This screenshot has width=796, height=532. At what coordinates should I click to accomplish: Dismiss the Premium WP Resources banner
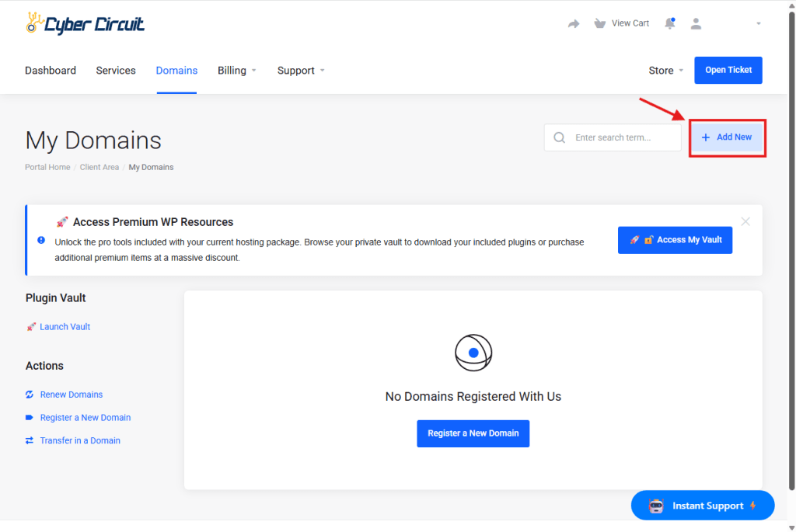point(745,221)
